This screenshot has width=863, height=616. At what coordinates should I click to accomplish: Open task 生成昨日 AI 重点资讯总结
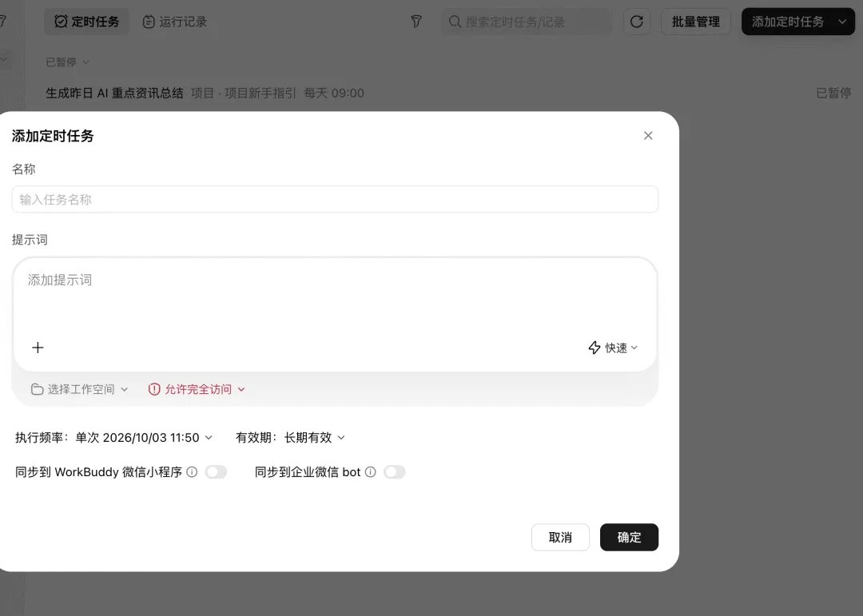114,93
